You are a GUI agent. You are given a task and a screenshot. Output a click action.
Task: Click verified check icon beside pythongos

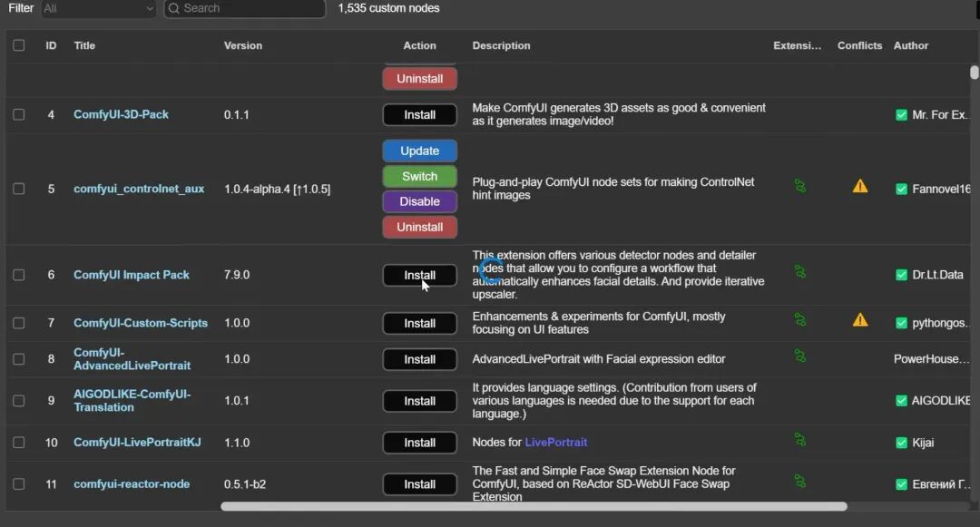click(x=901, y=323)
